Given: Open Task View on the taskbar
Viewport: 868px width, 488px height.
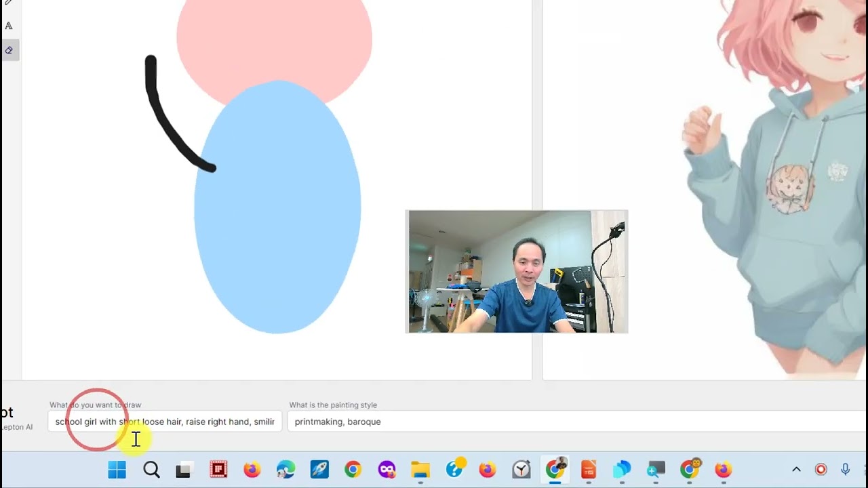Looking at the screenshot, I should pos(184,470).
